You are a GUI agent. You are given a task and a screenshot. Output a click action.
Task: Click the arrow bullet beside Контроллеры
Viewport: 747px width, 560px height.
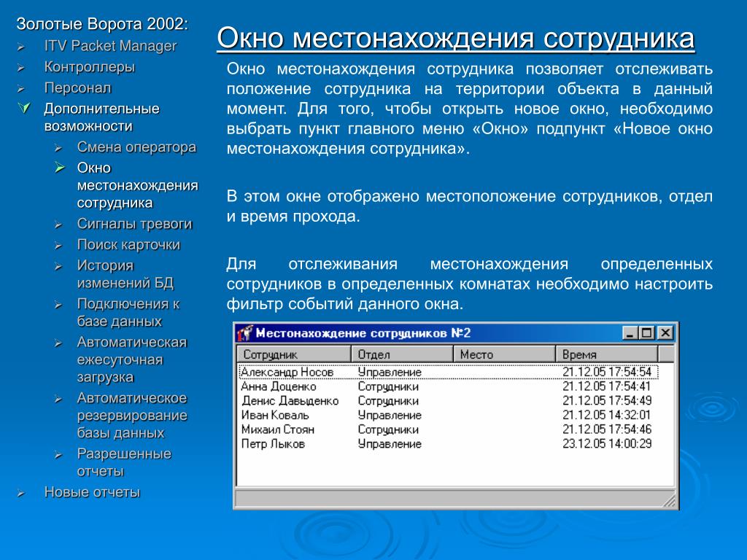(20, 68)
